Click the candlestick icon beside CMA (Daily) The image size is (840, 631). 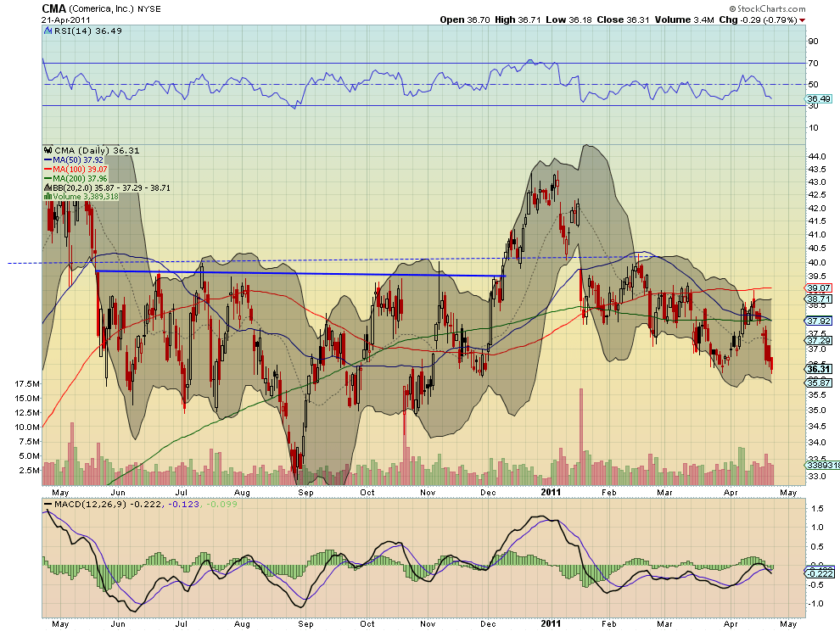click(x=48, y=150)
